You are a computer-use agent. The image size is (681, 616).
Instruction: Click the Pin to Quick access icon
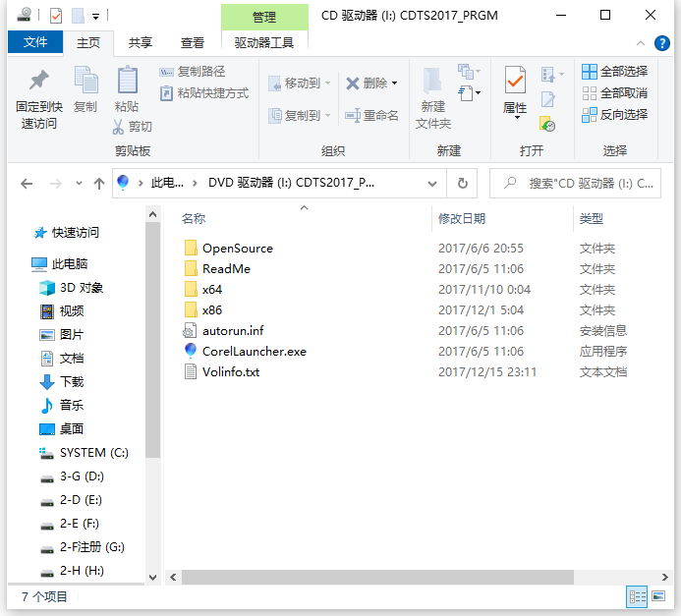coord(39,81)
